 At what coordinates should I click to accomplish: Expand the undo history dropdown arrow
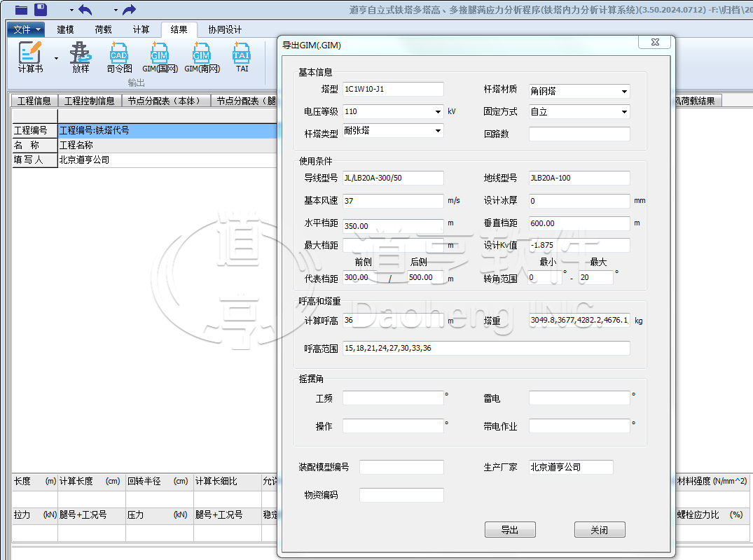coord(71,10)
